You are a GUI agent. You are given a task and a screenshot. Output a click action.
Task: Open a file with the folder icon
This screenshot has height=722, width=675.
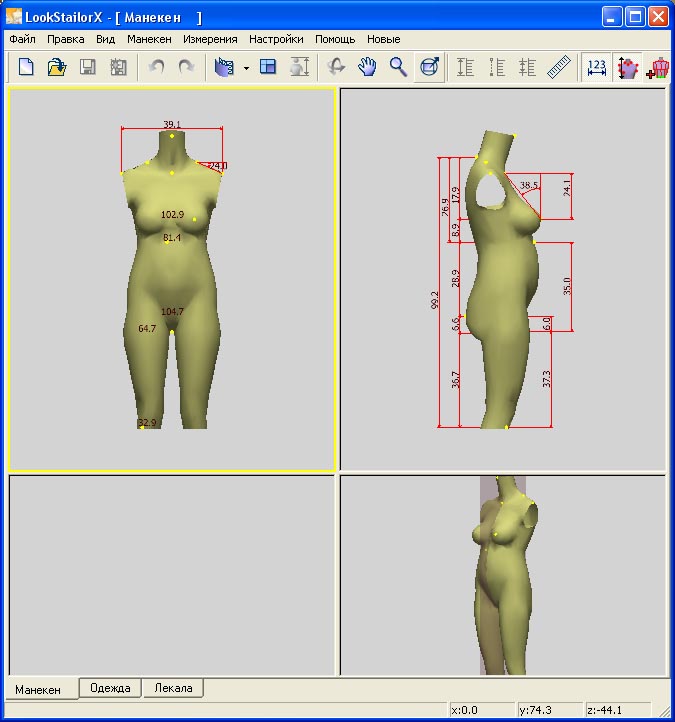click(57, 67)
